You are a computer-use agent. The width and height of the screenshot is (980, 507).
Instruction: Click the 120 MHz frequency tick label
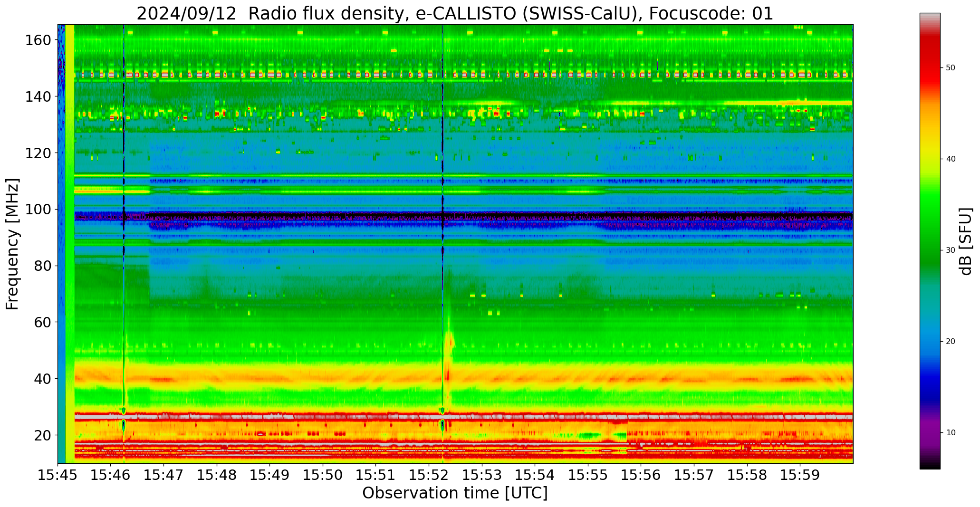click(x=38, y=153)
